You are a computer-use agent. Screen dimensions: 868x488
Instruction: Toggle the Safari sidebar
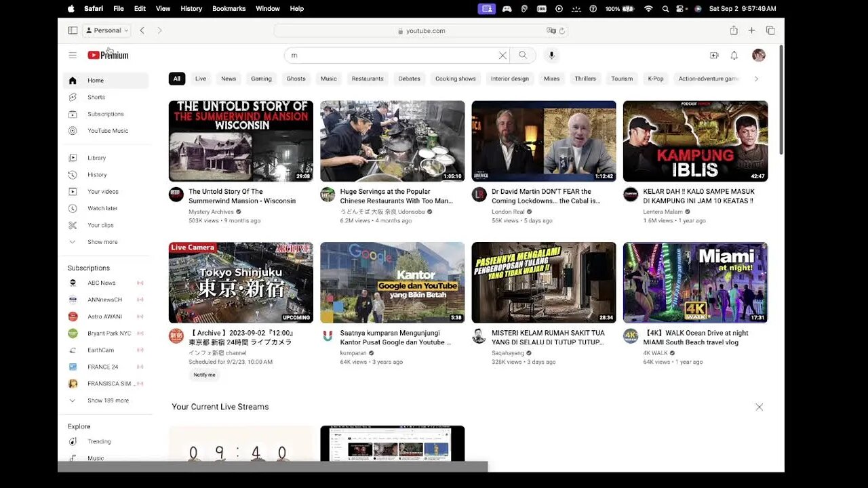pos(73,30)
